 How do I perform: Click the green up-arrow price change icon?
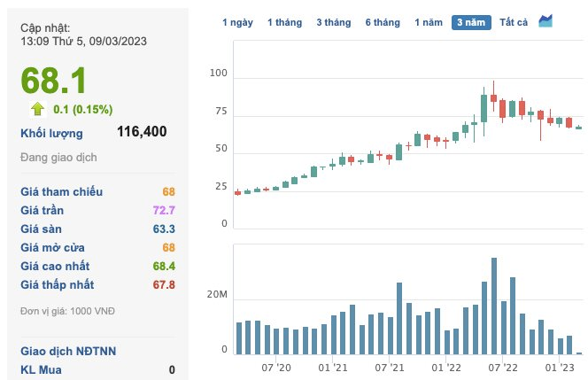click(37, 109)
